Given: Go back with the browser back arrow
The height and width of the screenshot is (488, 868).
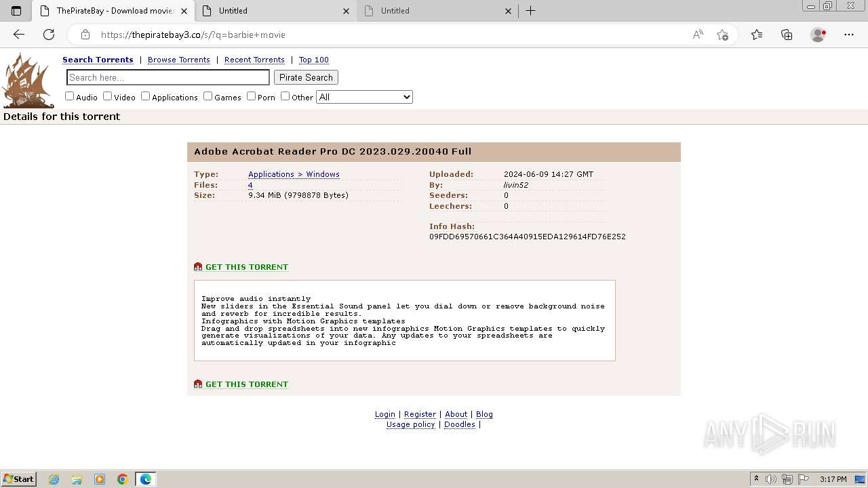Looking at the screenshot, I should pyautogui.click(x=19, y=35).
